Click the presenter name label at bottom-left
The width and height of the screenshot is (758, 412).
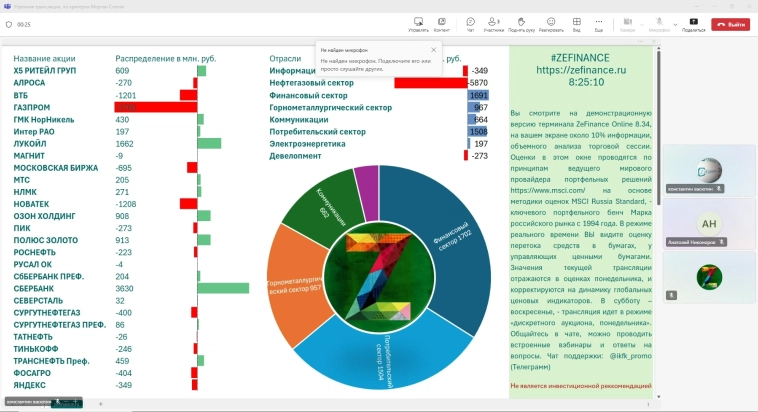click(x=29, y=402)
